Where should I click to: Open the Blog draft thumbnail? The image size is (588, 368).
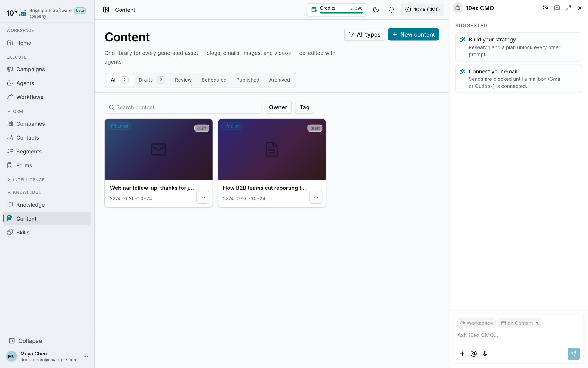pos(272,149)
